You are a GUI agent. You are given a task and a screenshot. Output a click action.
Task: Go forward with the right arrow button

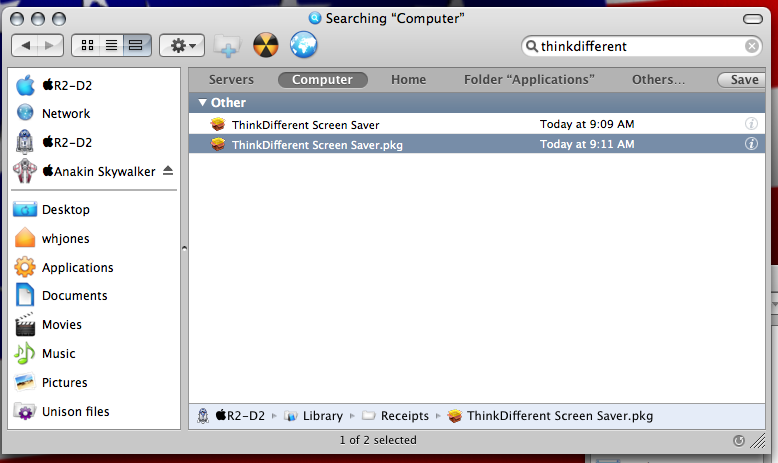(50, 46)
